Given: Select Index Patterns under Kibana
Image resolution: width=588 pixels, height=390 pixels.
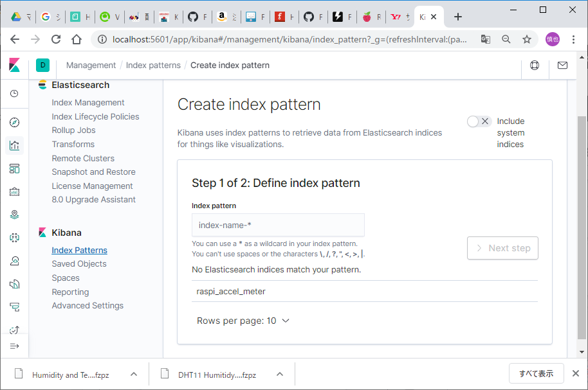Looking at the screenshot, I should pyautogui.click(x=80, y=251).
